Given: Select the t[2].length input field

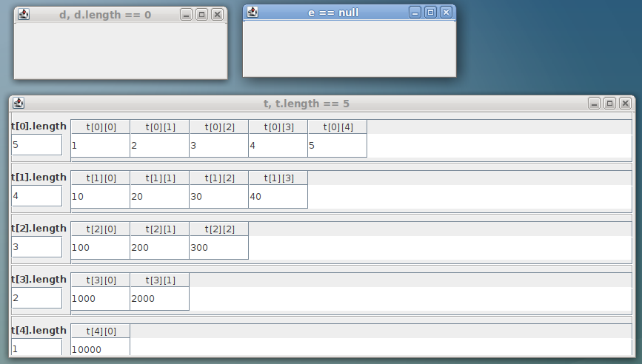Looking at the screenshot, I should [37, 247].
